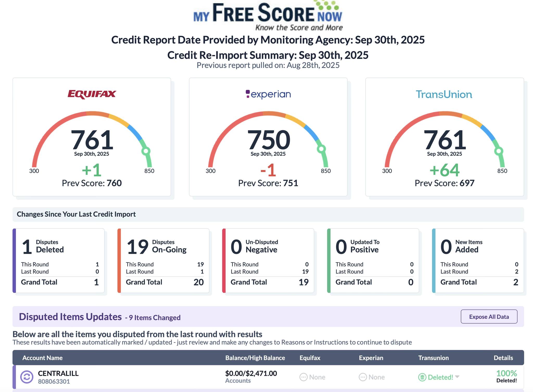Click the 100% Deleted details link

506,376
